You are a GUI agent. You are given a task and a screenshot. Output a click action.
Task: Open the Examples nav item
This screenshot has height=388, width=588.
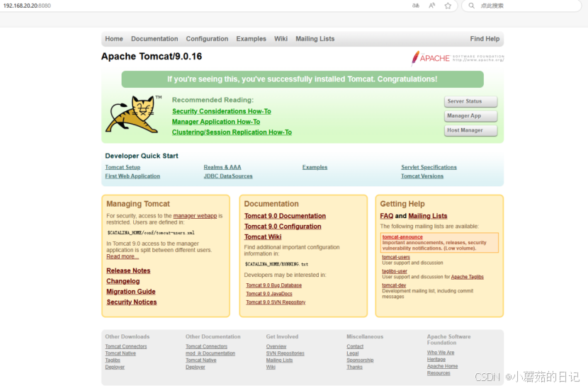coord(251,39)
